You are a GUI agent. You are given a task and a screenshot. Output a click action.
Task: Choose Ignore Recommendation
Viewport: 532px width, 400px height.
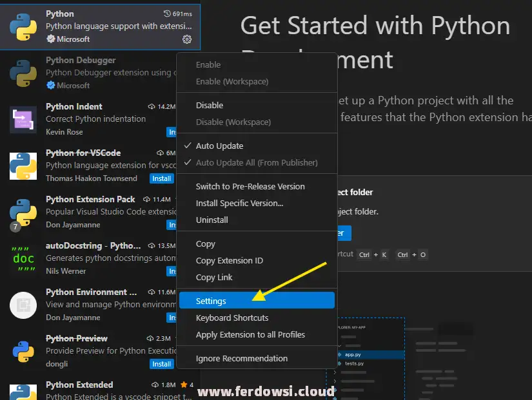(x=257, y=358)
